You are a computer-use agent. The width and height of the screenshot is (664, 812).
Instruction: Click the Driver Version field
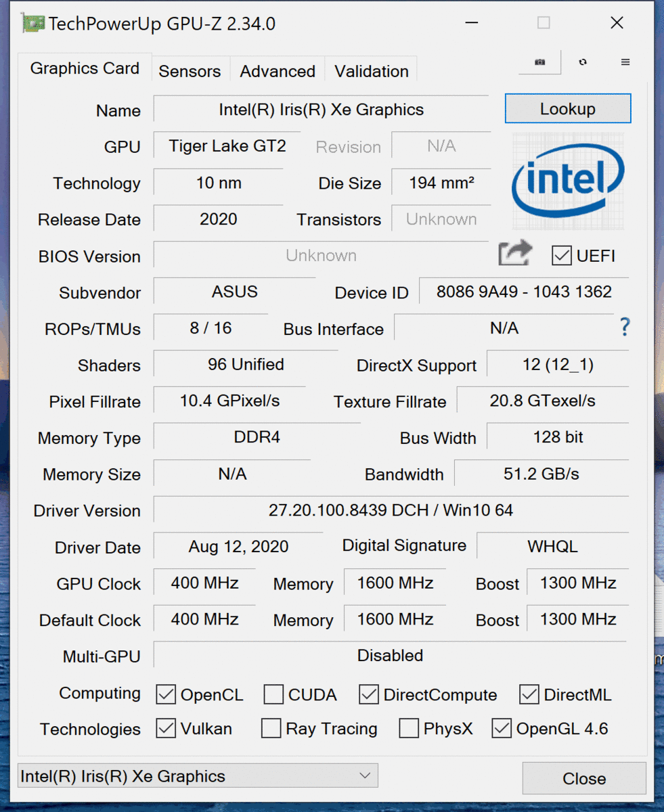pos(391,510)
